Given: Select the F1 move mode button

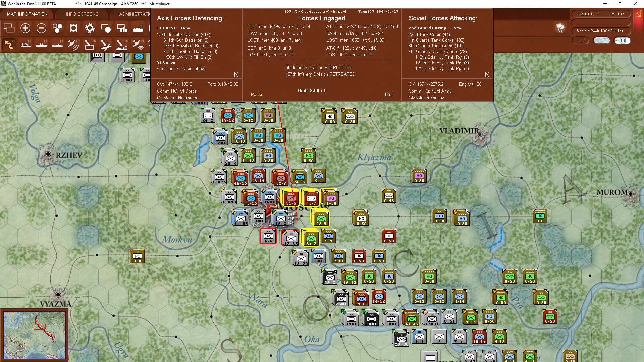Looking at the screenshot, I should click(x=9, y=44).
